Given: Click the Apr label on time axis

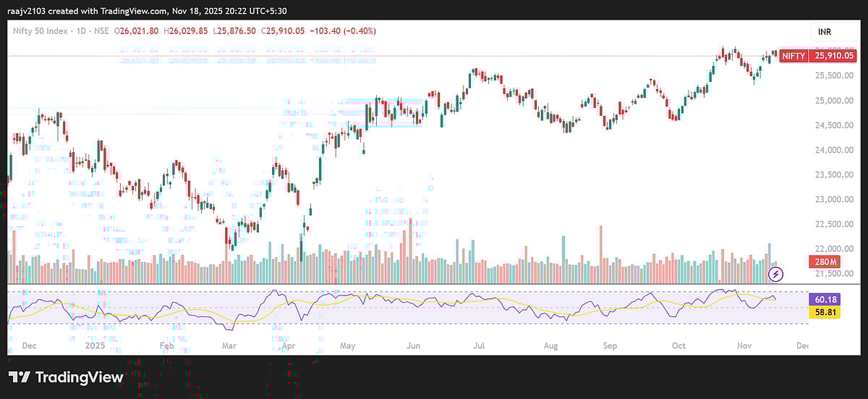Looking at the screenshot, I should 289,346.
